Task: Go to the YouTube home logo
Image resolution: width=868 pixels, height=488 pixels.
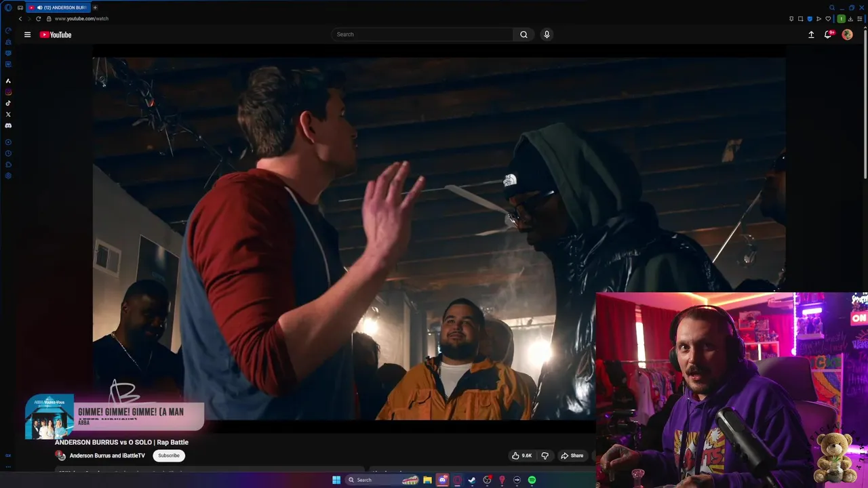Action: pos(56,35)
